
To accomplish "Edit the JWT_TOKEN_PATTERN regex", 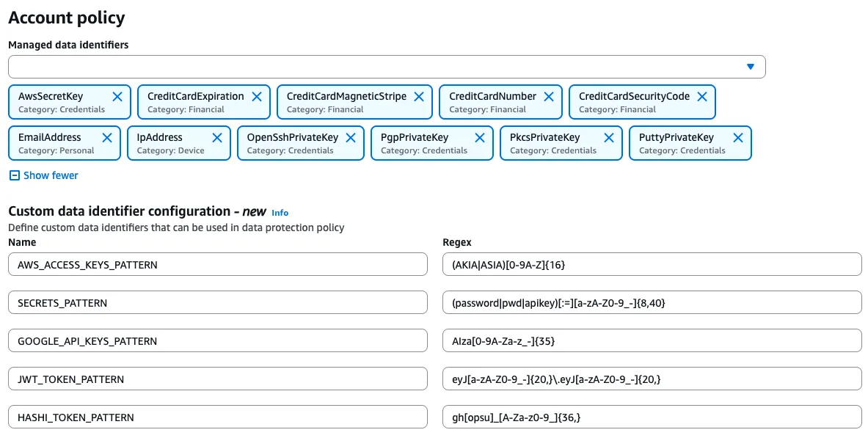I will (x=652, y=379).
